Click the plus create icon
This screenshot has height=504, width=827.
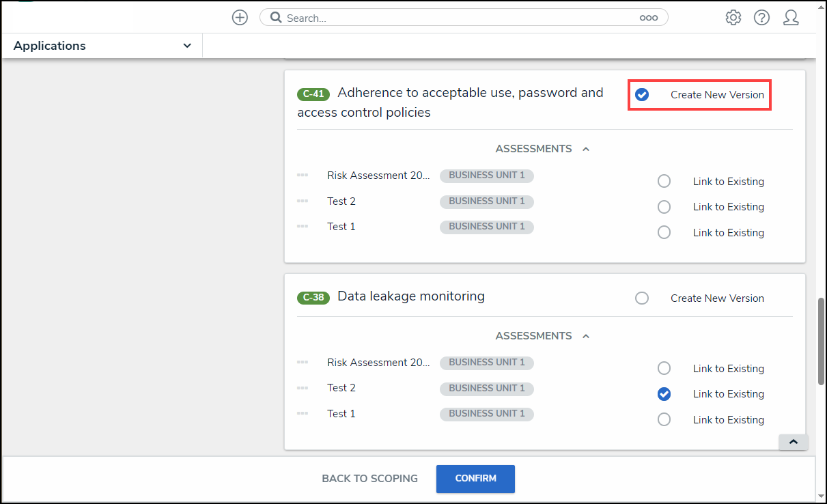[240, 18]
